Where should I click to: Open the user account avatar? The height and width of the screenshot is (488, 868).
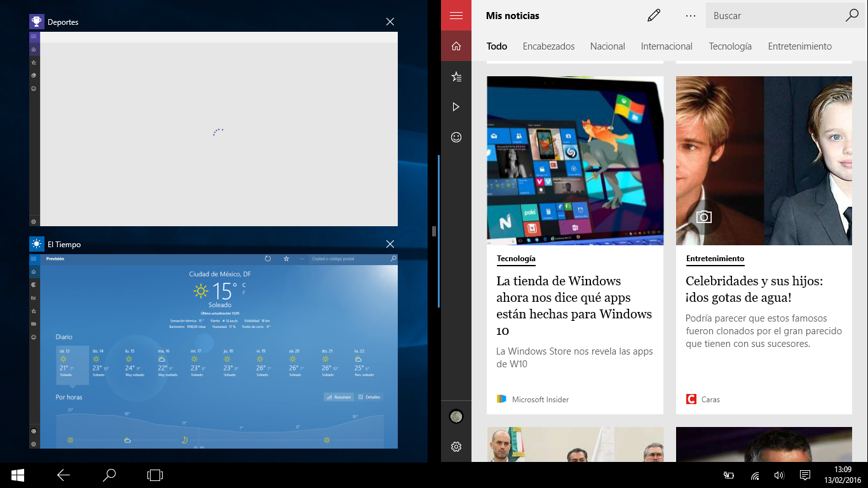[456, 417]
